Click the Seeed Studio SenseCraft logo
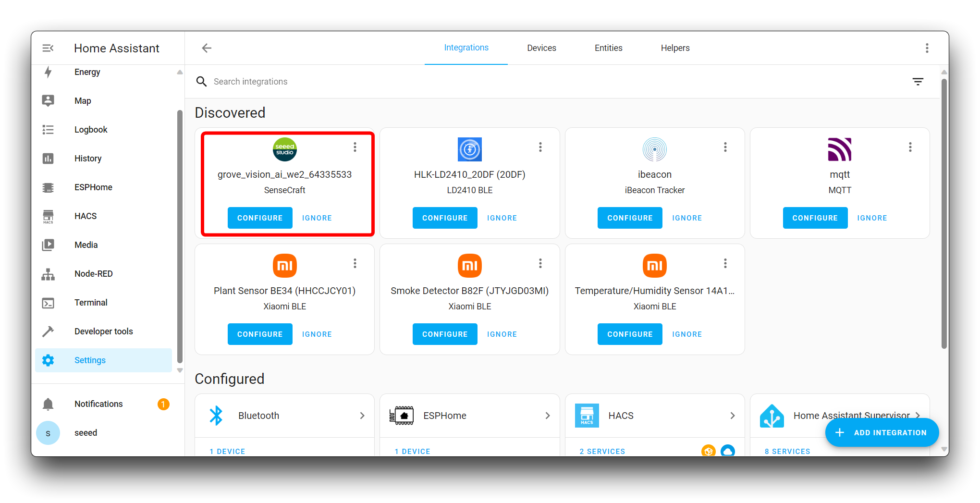The width and height of the screenshot is (980, 503). [285, 149]
